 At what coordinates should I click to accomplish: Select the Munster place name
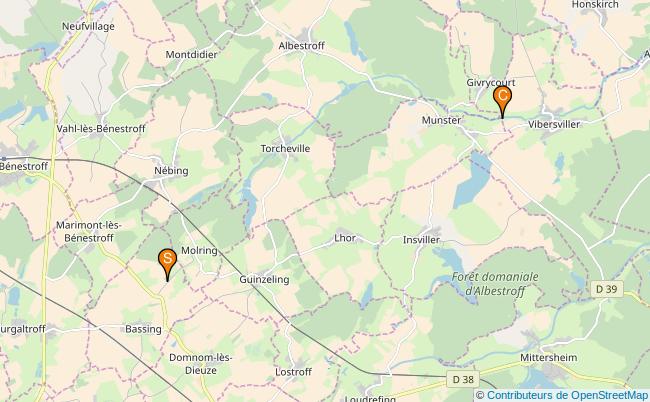[x=441, y=120]
